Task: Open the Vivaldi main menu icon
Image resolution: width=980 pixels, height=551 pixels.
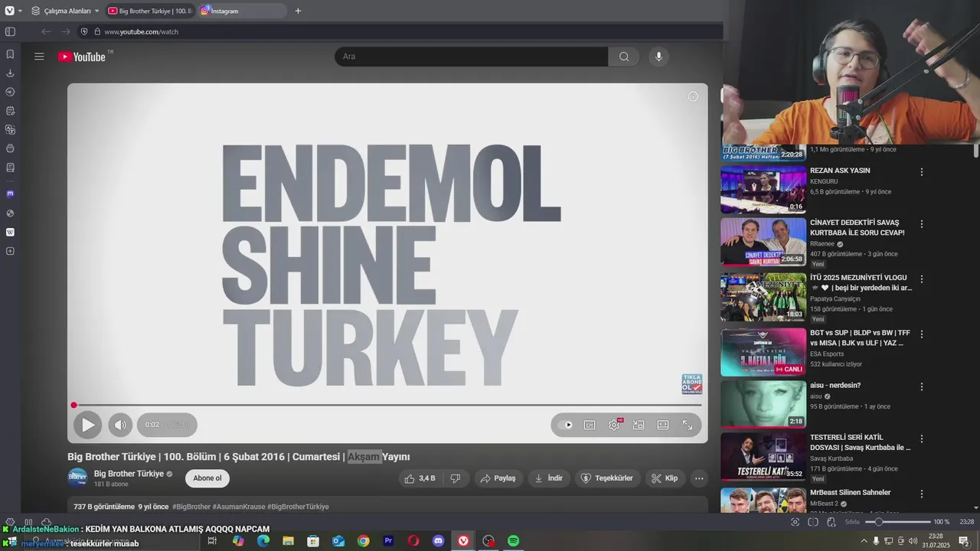Action: pyautogui.click(x=10, y=11)
